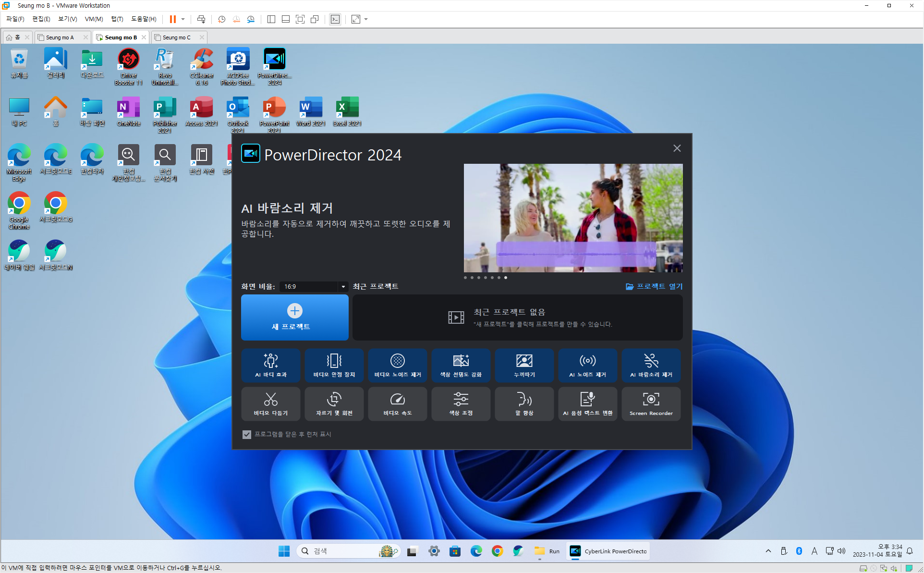Click the last carousel indicator dot
Image resolution: width=924 pixels, height=573 pixels.
[506, 278]
